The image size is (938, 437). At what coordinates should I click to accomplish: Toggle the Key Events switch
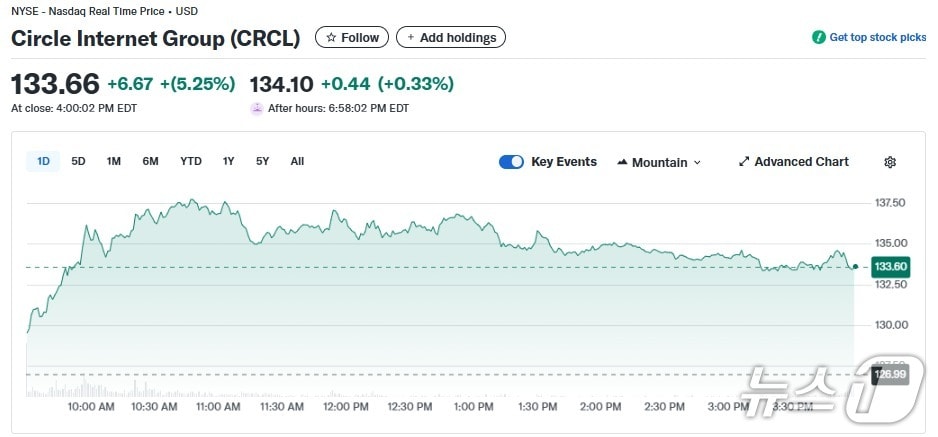pos(511,162)
